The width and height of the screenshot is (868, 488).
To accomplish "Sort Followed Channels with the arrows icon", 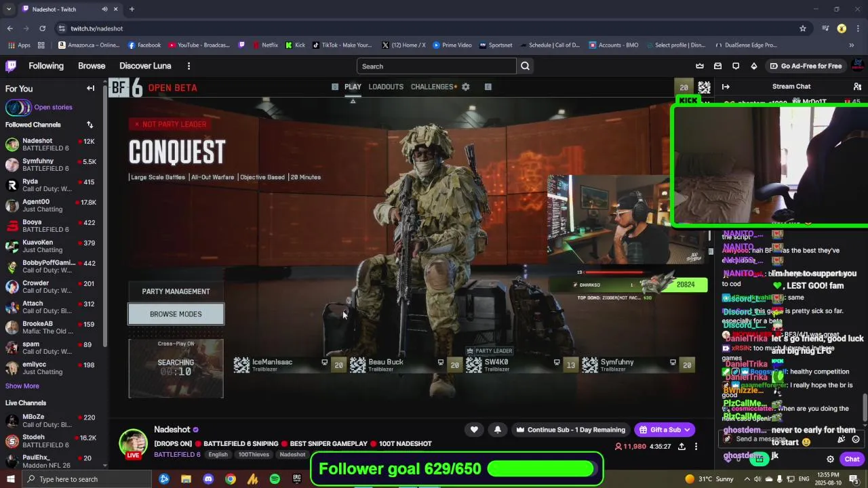I will [90, 125].
